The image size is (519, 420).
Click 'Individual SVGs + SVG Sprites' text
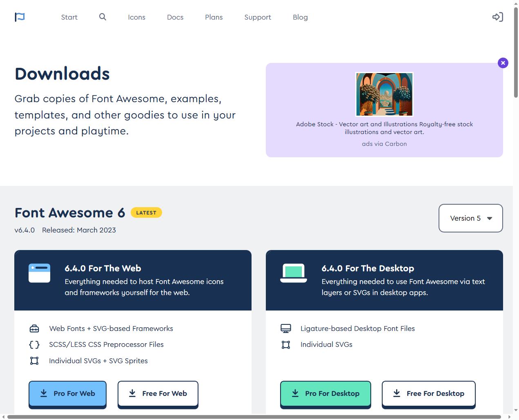coord(98,361)
